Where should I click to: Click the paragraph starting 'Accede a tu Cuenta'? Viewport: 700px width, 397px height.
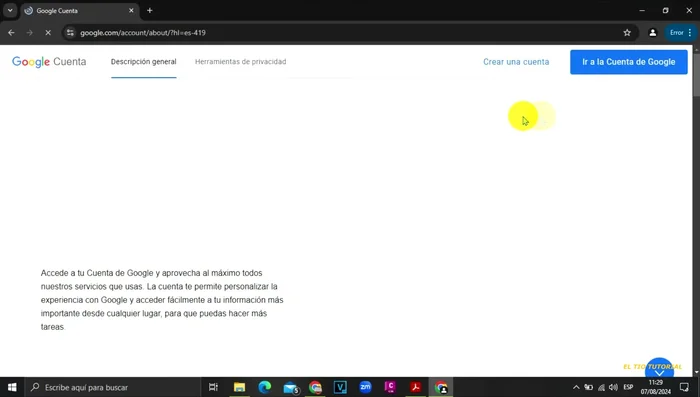tap(162, 300)
